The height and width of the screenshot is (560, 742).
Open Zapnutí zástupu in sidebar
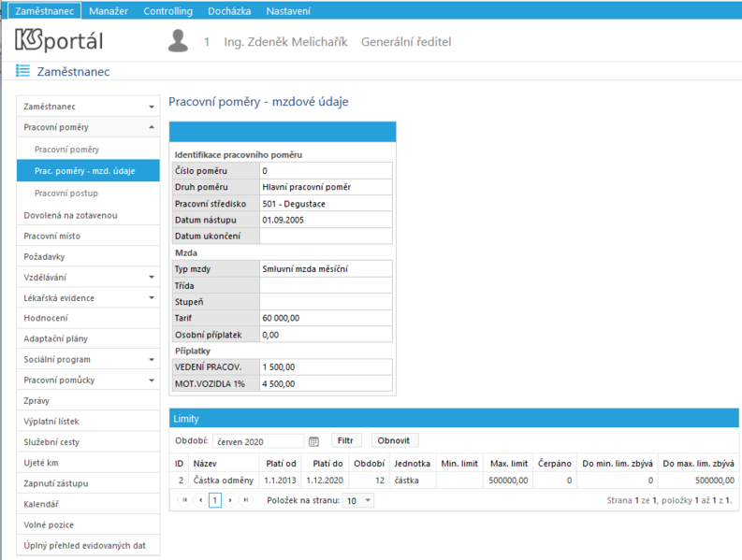(x=89, y=483)
